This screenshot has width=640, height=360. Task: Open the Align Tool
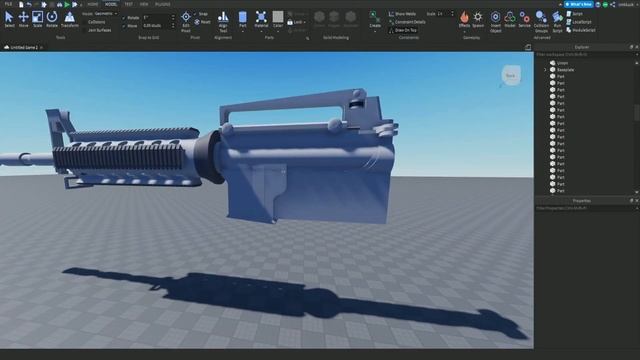tap(223, 21)
